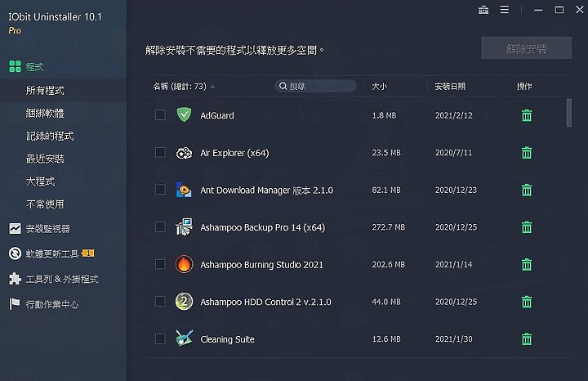Tick Ashampoo Backup Pro 14 checkbox
Viewport: 588px width, 381px height.
point(160,226)
